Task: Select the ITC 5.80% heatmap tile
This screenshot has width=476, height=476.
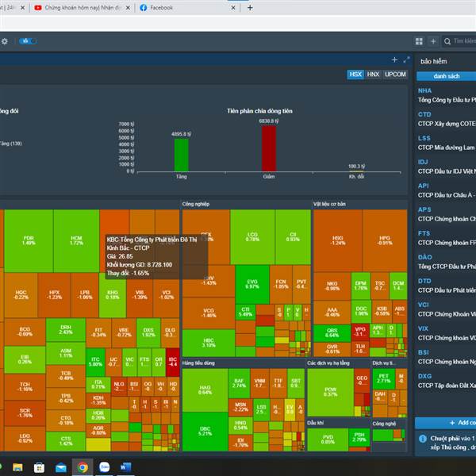Action: 95,363
